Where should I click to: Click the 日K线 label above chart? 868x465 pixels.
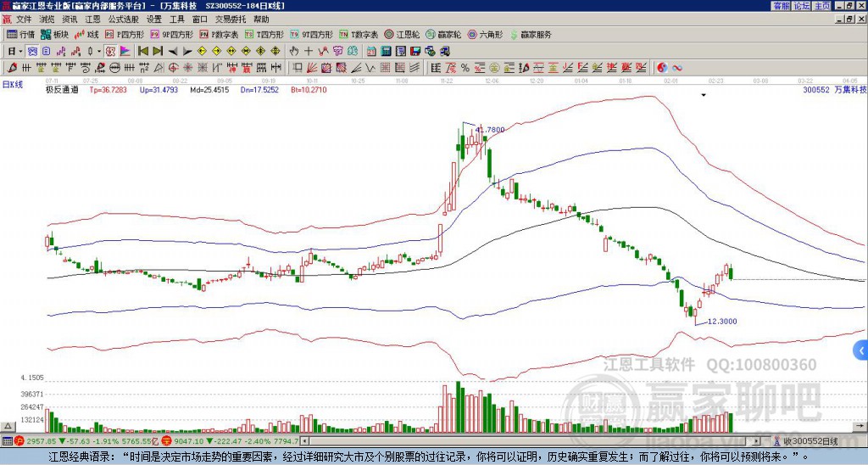coord(13,85)
